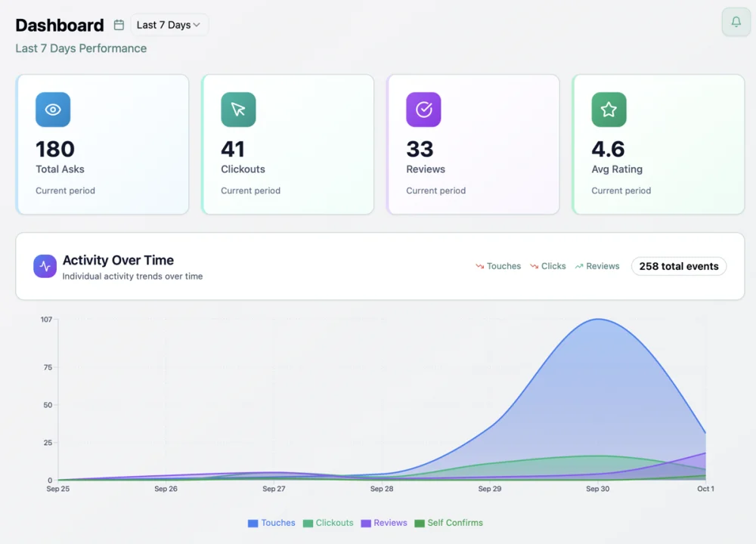Open the Last 7 Days dropdown
756x544 pixels.
click(x=169, y=25)
